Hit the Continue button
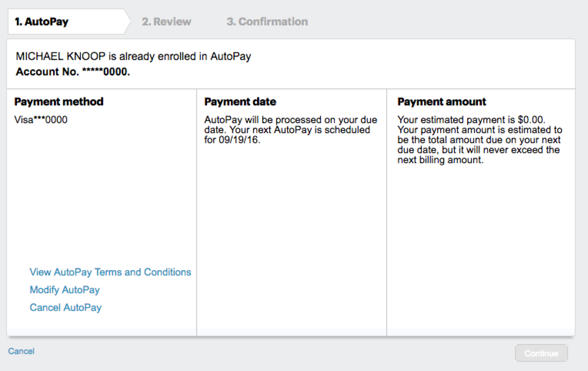588x371 pixels. pos(541,353)
